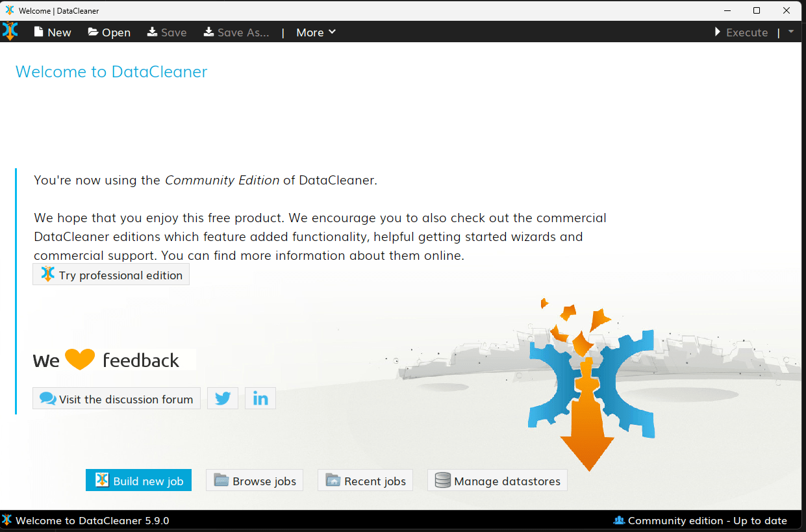Click the Welcome to DataCleaner heading
The image size is (806, 532).
point(111,71)
